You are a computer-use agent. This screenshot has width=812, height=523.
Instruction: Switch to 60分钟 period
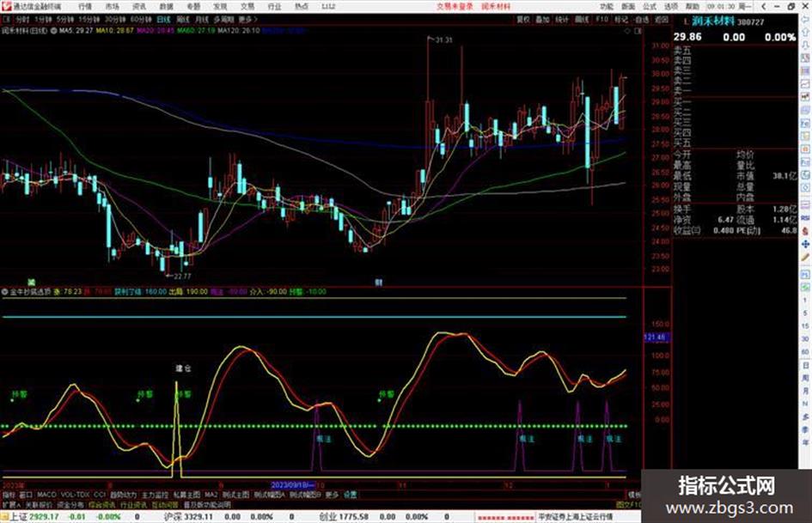[x=141, y=20]
